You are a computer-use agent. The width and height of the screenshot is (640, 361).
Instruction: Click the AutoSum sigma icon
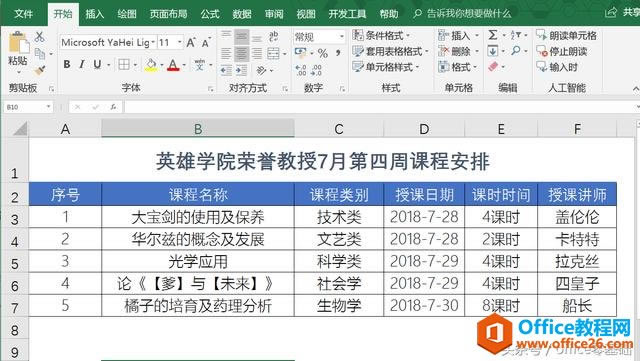[493, 35]
